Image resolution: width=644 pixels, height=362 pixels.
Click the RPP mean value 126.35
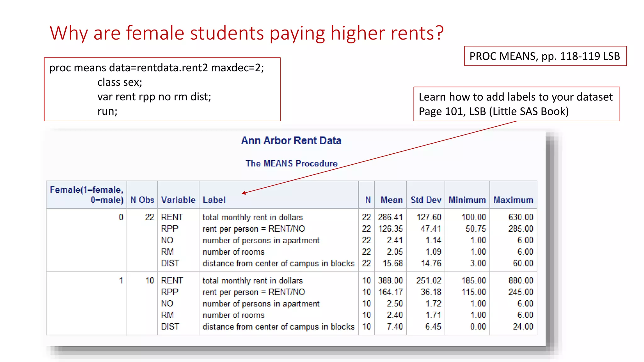point(390,229)
